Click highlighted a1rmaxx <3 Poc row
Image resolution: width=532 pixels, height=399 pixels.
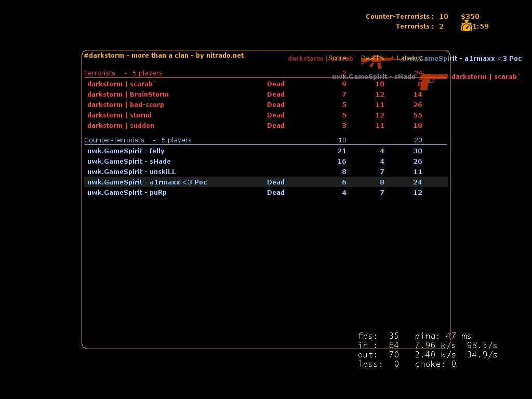(147, 182)
